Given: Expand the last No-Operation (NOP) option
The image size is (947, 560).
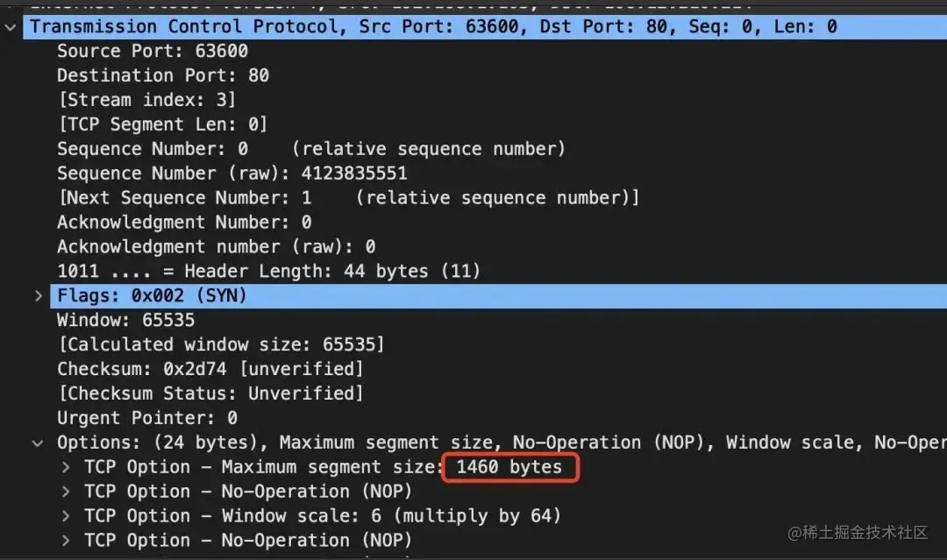Looking at the screenshot, I should click(x=65, y=542).
